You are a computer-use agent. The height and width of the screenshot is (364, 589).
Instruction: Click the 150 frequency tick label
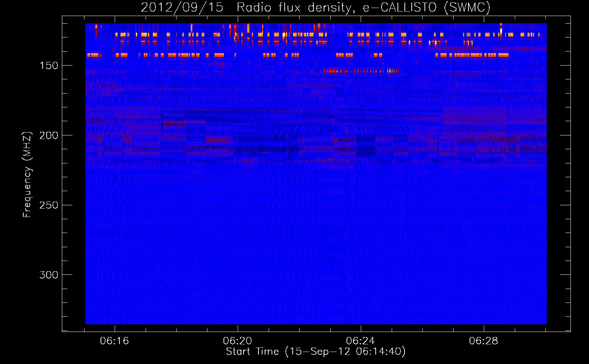click(49, 66)
